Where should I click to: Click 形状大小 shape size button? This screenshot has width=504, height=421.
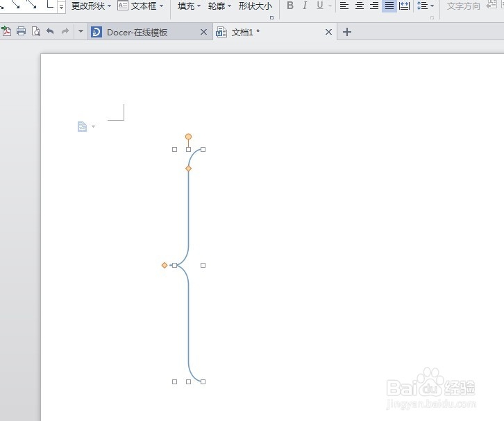[x=255, y=6]
